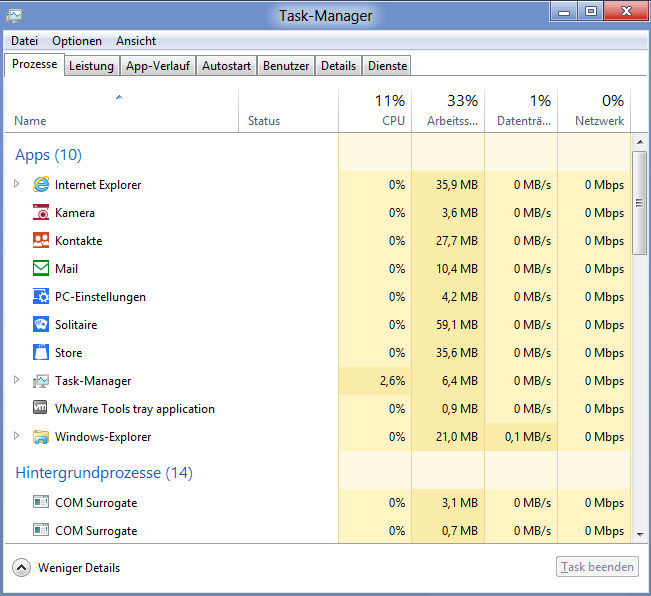Sort by the Status column header
Screen dimensions: 651x596
pyautogui.click(x=289, y=111)
